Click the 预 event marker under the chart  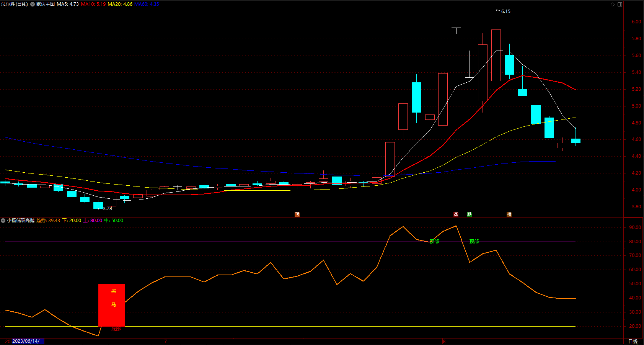tap(297, 214)
